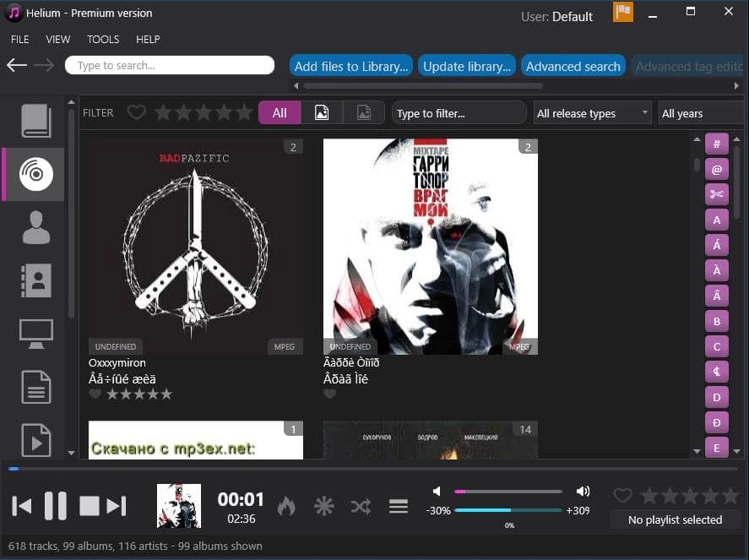Filter albums without cover pictures
The height and width of the screenshot is (560, 749).
pos(363,113)
